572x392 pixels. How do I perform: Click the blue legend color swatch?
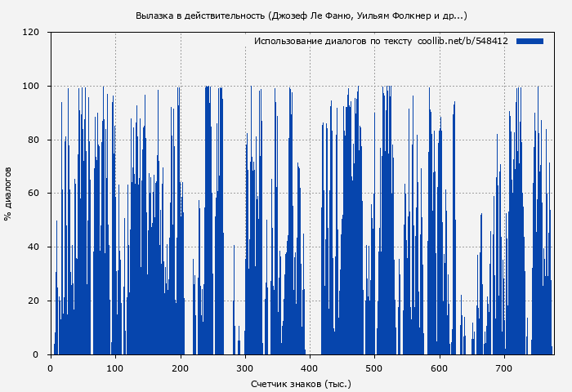point(530,41)
